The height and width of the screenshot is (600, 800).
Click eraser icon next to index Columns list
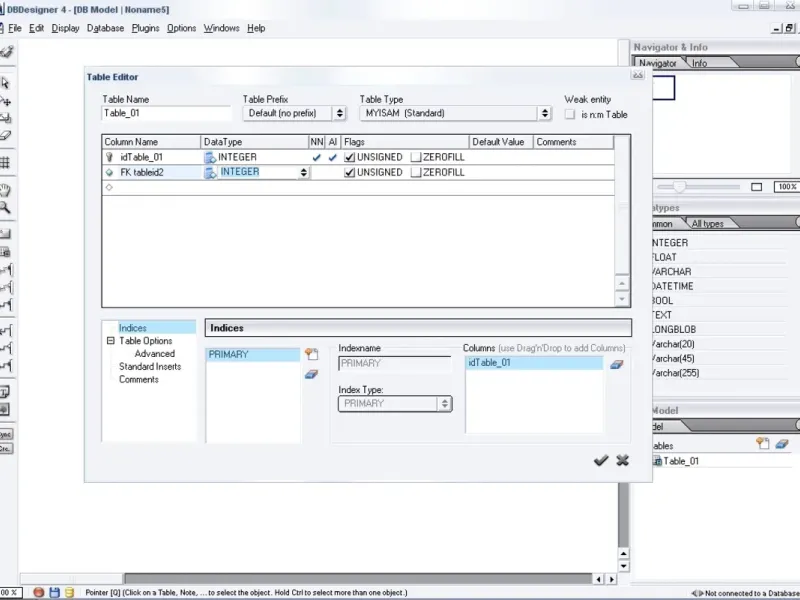(x=616, y=364)
